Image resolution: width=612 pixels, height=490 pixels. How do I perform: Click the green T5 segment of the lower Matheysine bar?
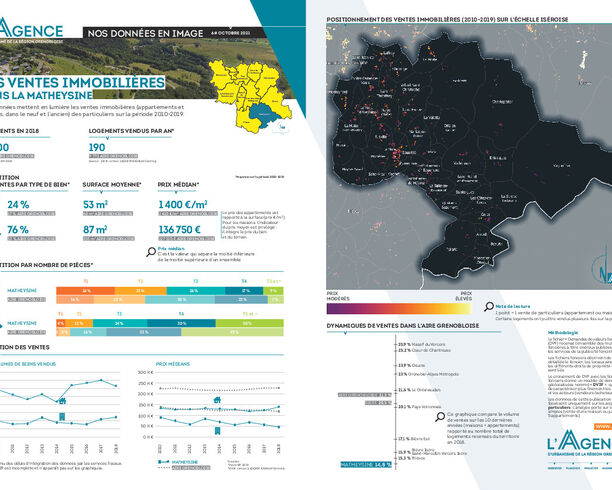pos(249,323)
